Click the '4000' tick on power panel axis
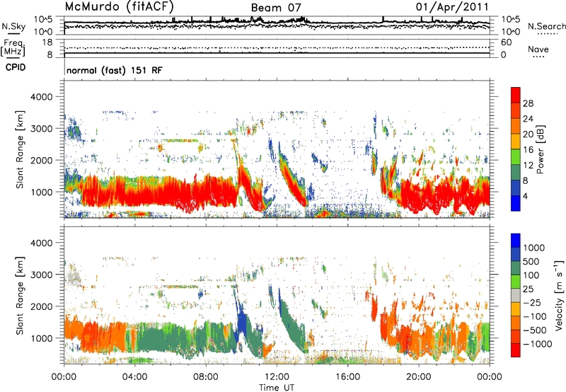The height and width of the screenshot is (392, 566). point(41,97)
